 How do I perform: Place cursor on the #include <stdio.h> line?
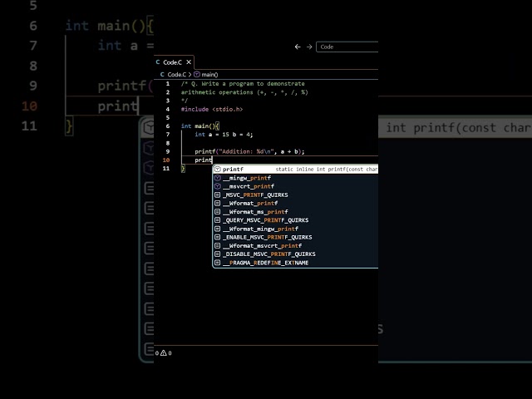[x=212, y=109]
